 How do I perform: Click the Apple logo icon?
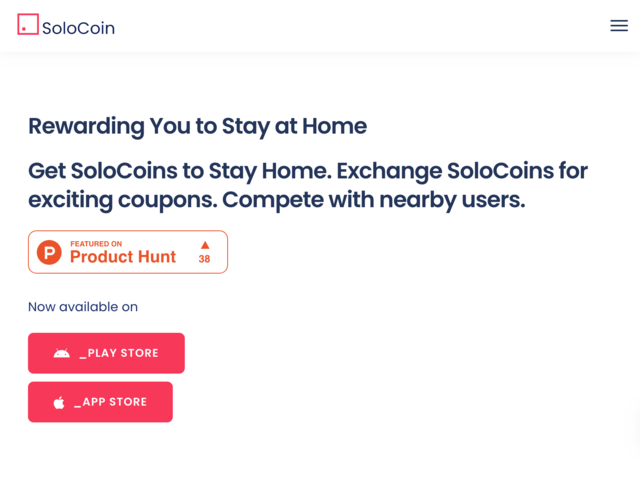click(x=59, y=402)
